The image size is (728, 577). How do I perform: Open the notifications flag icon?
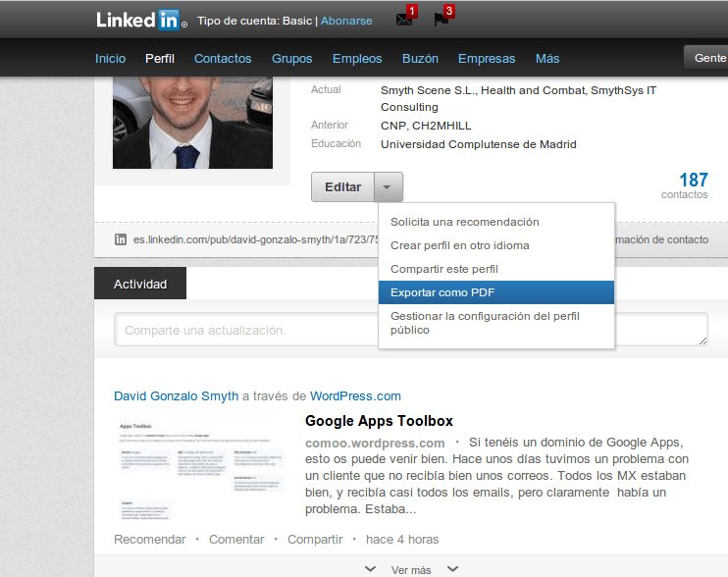[x=441, y=20]
